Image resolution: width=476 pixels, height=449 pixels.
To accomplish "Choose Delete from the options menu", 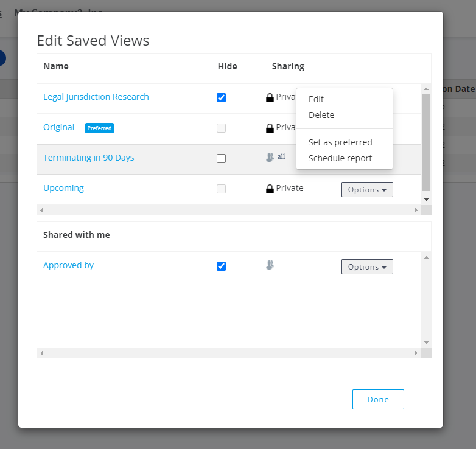I will [321, 115].
